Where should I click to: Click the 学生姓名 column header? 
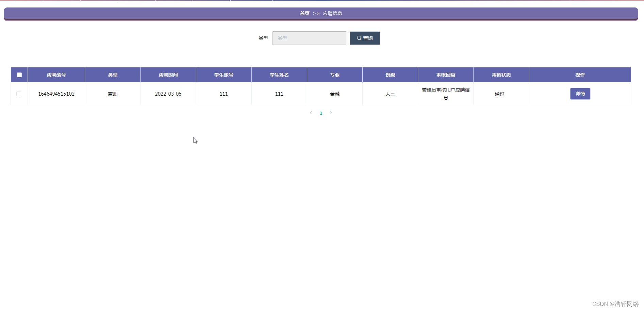point(279,75)
